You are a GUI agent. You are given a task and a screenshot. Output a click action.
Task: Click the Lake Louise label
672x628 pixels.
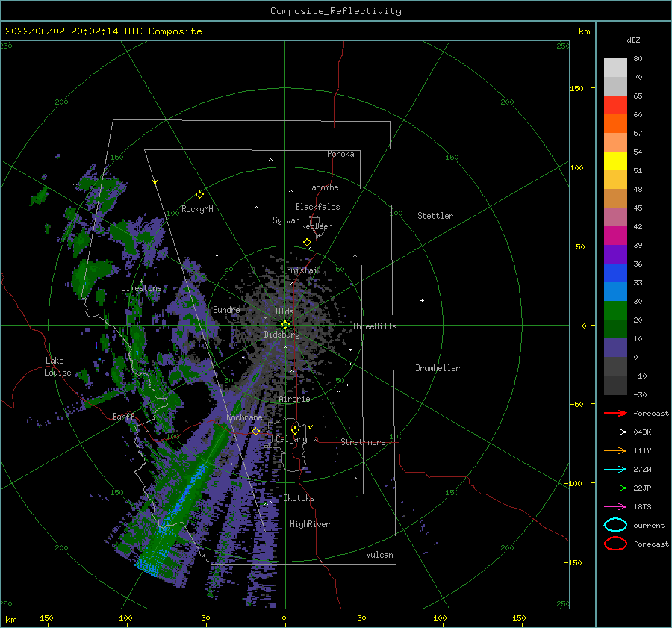[x=57, y=367]
